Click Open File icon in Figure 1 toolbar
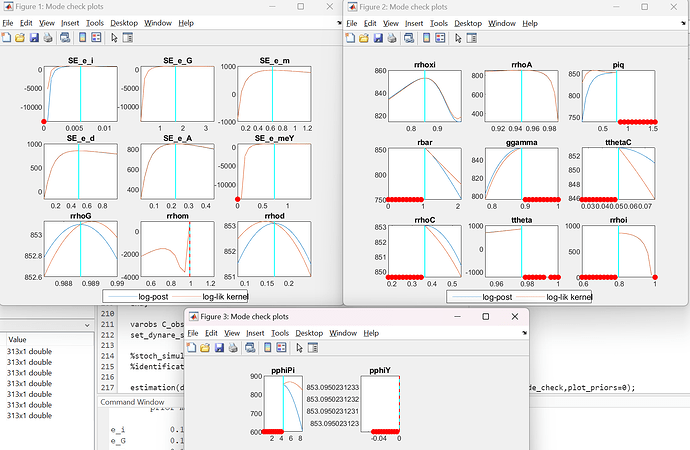Image resolution: width=690 pixels, height=450 pixels. (x=20, y=37)
